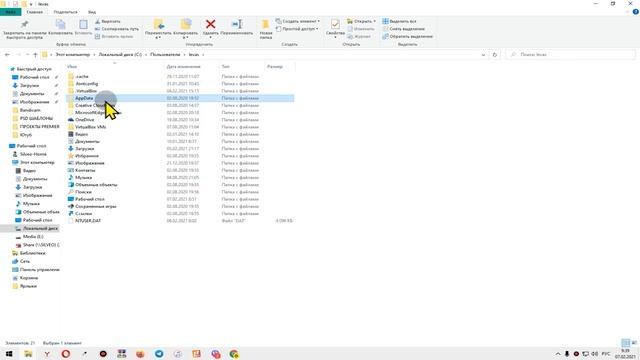
Task: Open the Простой доступ (Easy access) dropdown
Action: click(x=297, y=29)
